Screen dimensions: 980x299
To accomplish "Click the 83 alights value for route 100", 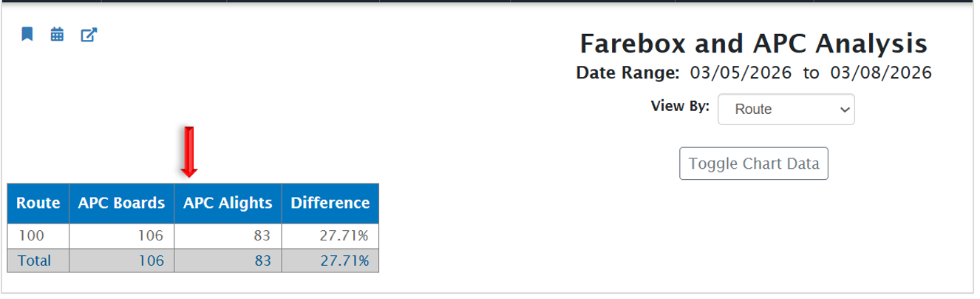I will click(262, 236).
